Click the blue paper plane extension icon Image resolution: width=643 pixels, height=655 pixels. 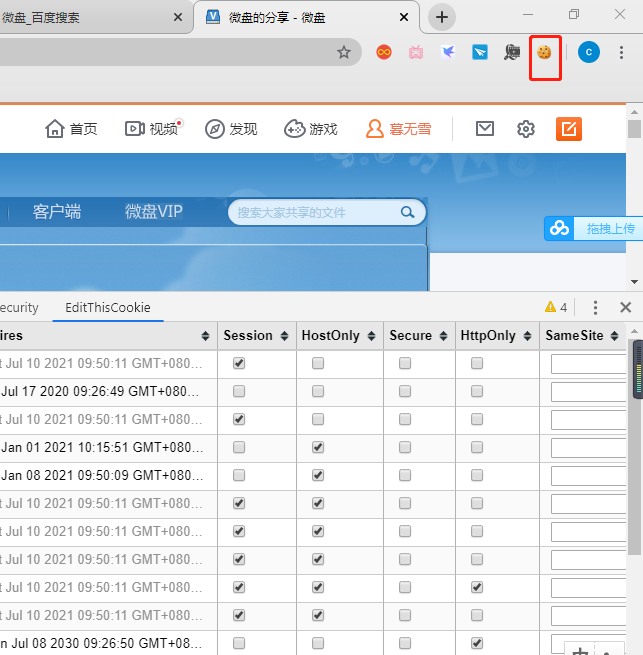point(480,52)
